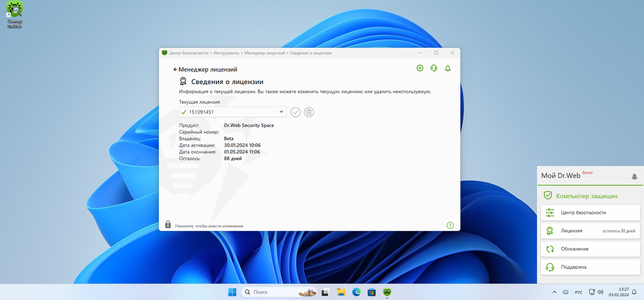
Task: Click the product value Dr.Web Security Space
Action: 249,126
